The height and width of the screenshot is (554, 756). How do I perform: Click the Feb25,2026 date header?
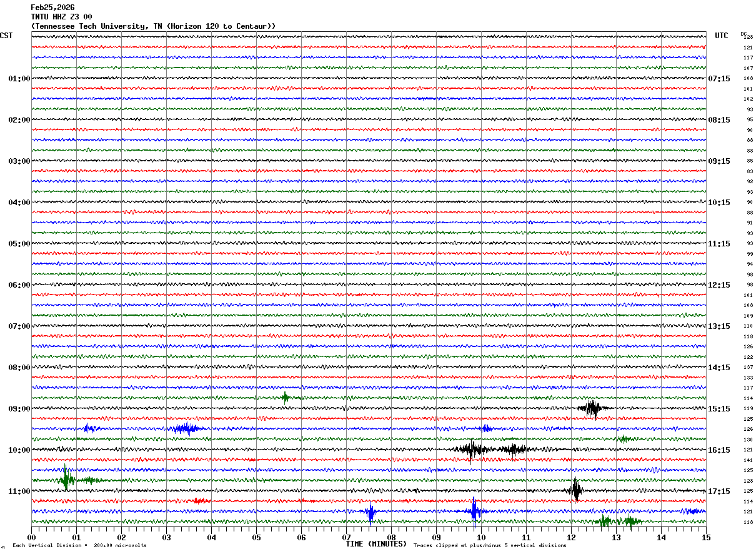[52, 8]
